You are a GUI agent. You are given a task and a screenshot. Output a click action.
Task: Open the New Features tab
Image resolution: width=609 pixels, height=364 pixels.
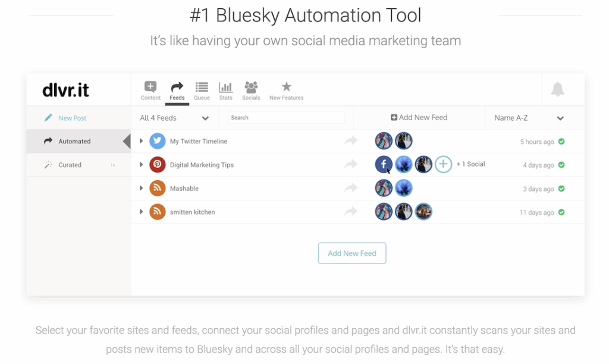click(x=286, y=91)
